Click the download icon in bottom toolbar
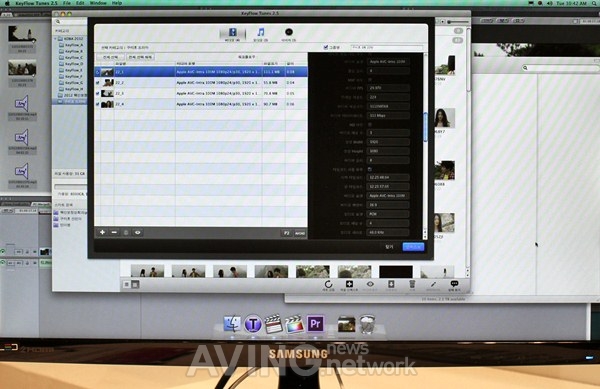The image size is (600, 389). [391, 284]
